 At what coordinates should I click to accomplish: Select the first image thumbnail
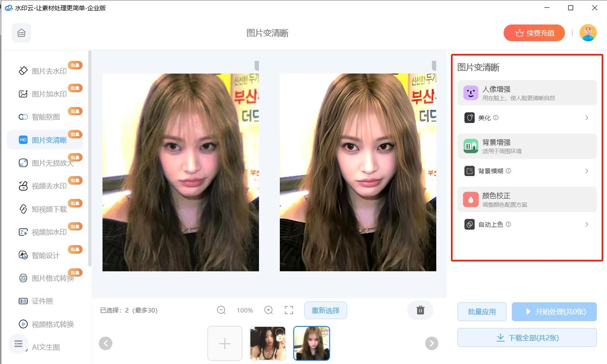pyautogui.click(x=268, y=344)
